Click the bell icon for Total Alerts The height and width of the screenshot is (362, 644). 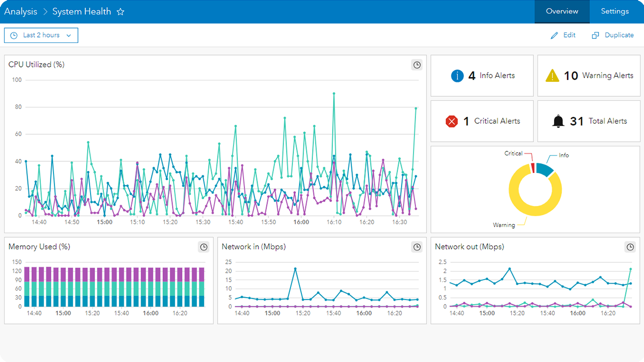pos(558,121)
